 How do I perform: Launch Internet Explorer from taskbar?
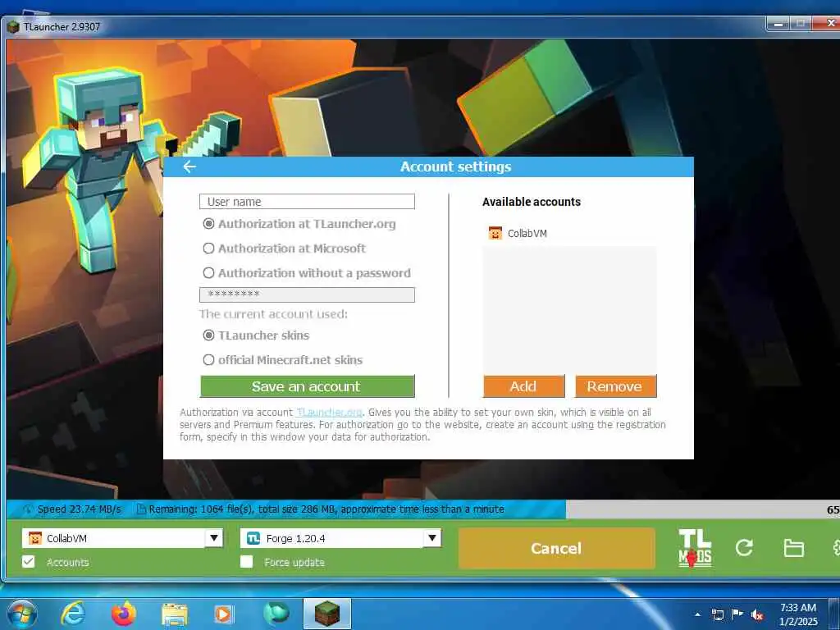click(73, 614)
